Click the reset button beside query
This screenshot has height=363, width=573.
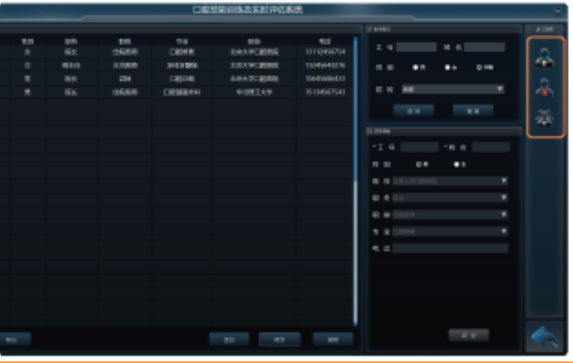tap(473, 111)
